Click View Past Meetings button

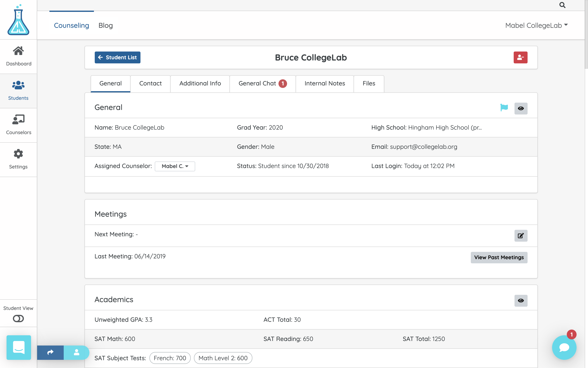499,258
